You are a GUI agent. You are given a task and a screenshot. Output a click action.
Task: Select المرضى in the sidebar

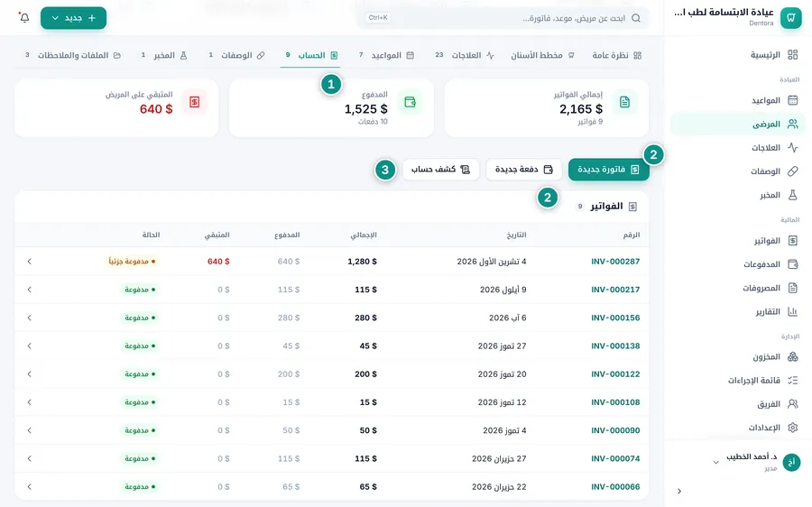738,124
